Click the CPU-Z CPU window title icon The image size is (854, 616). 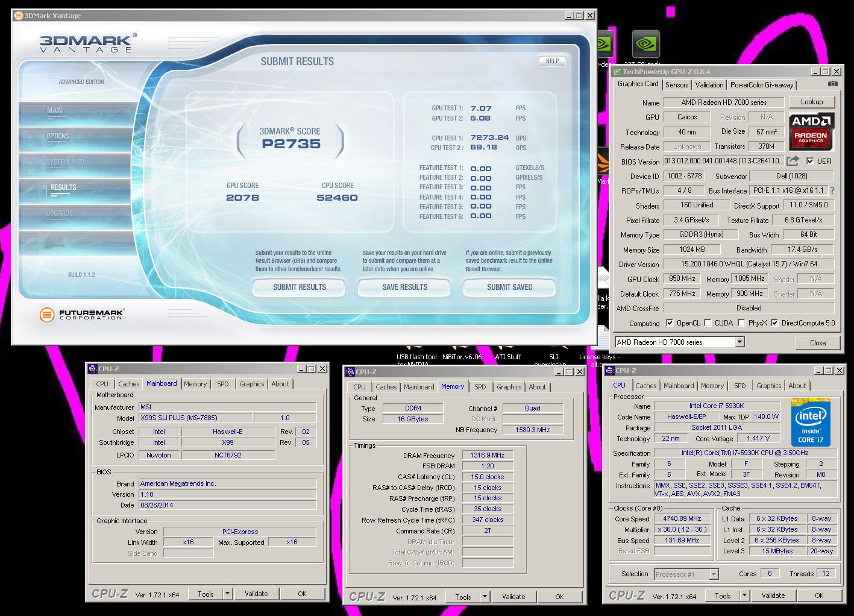[609, 371]
